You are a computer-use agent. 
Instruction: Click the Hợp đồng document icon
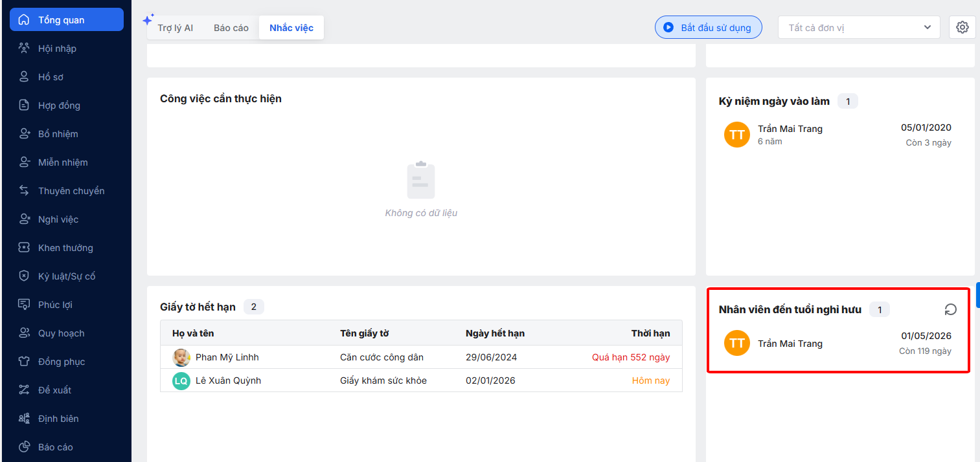(25, 105)
